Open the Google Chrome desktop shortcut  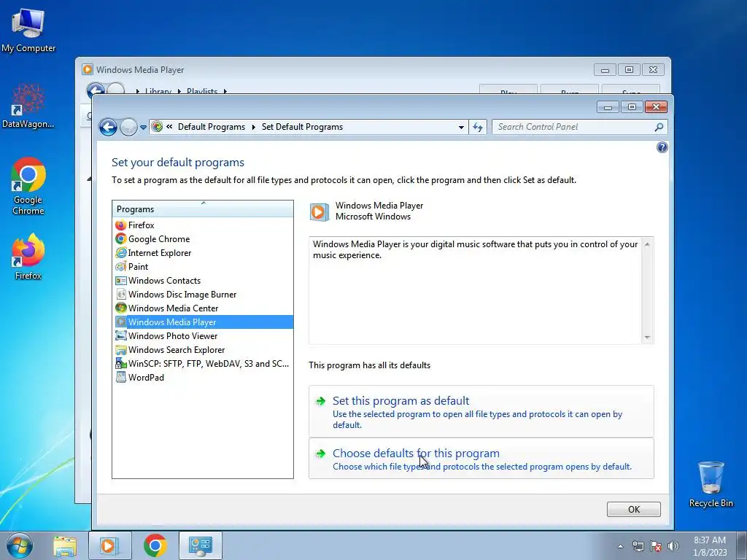point(28,186)
